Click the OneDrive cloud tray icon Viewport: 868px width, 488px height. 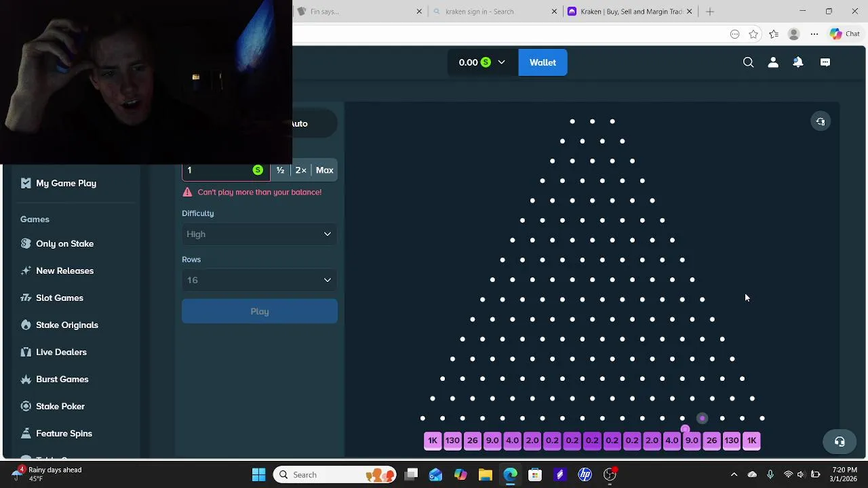(x=752, y=474)
